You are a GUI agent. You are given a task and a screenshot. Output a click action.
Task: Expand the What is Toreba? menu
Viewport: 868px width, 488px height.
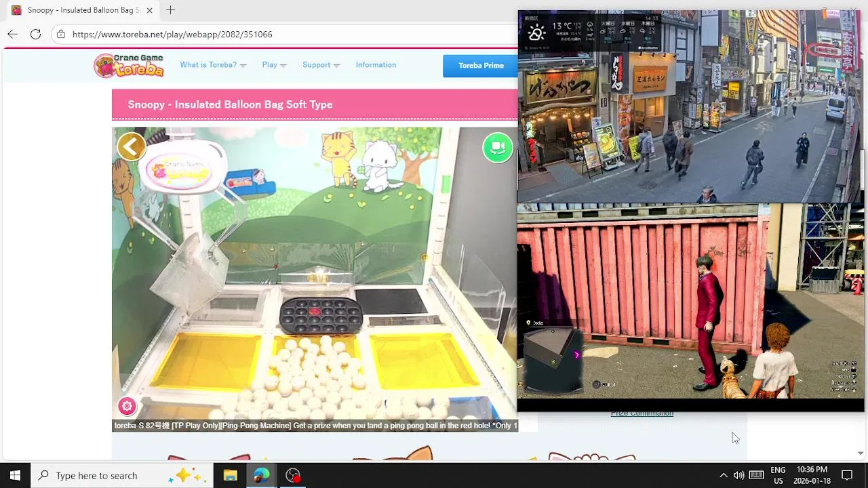pos(213,65)
